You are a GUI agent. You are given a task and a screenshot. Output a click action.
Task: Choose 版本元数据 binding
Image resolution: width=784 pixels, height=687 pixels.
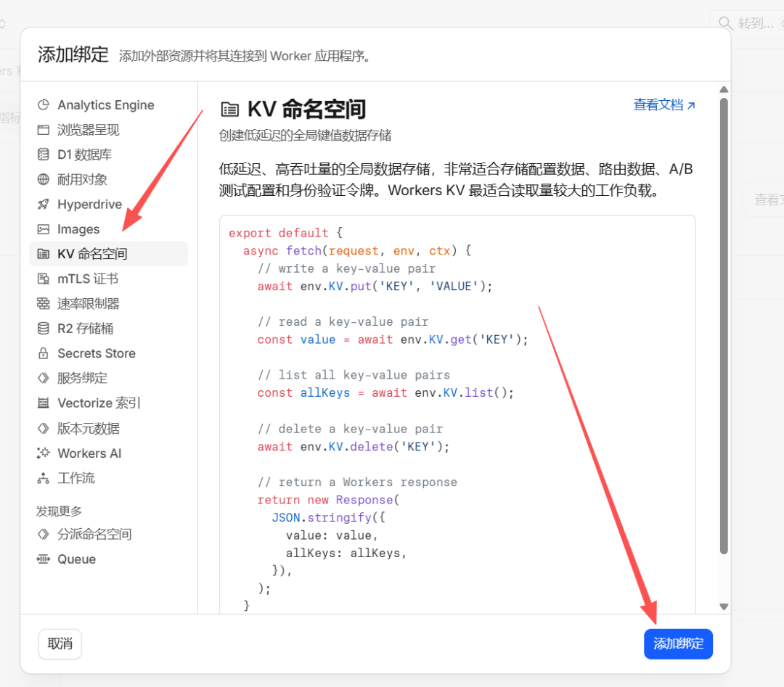coord(108,428)
